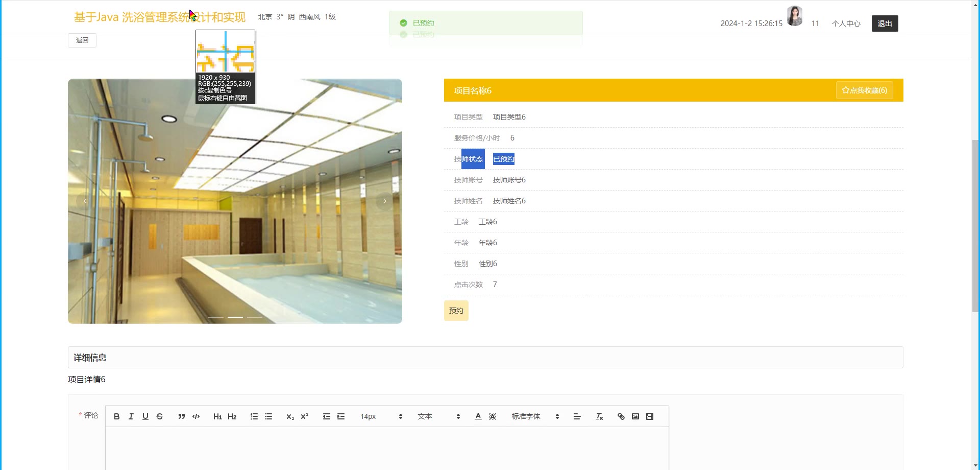Insert an image using the image icon
This screenshot has width=980, height=470.
tap(635, 416)
